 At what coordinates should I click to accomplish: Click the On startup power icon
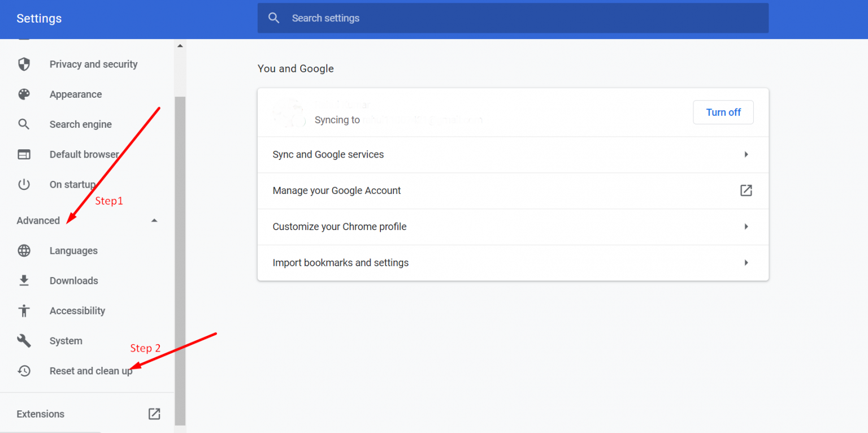pyautogui.click(x=24, y=184)
